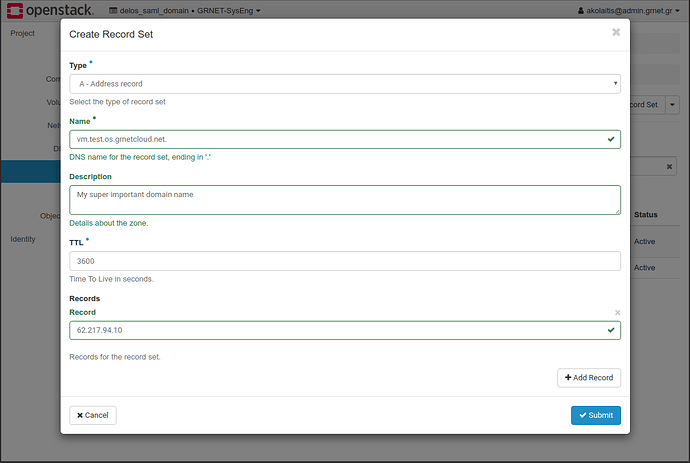The width and height of the screenshot is (690, 463).
Task: Open the Type record set dropdown
Action: click(x=344, y=84)
